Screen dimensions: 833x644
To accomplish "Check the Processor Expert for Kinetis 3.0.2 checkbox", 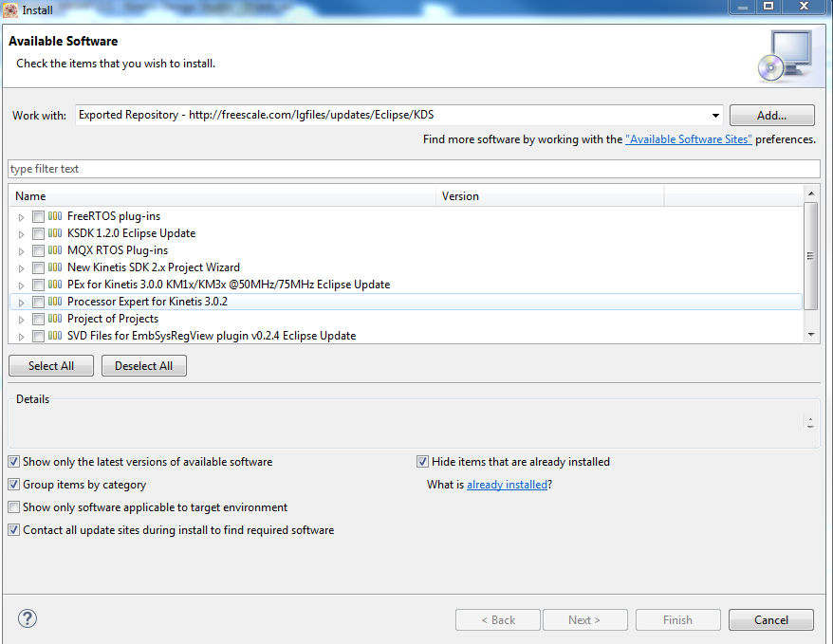I will click(x=38, y=303).
